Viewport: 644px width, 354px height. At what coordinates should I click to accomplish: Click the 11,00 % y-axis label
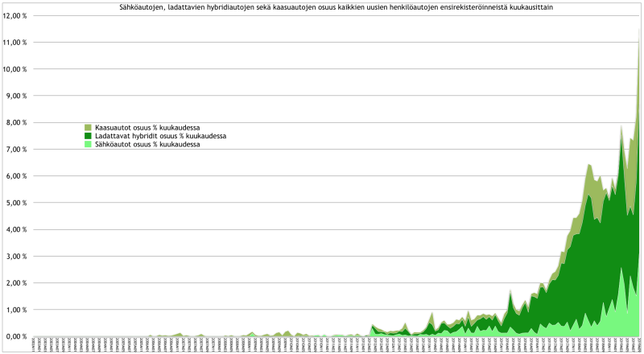[x=15, y=43]
